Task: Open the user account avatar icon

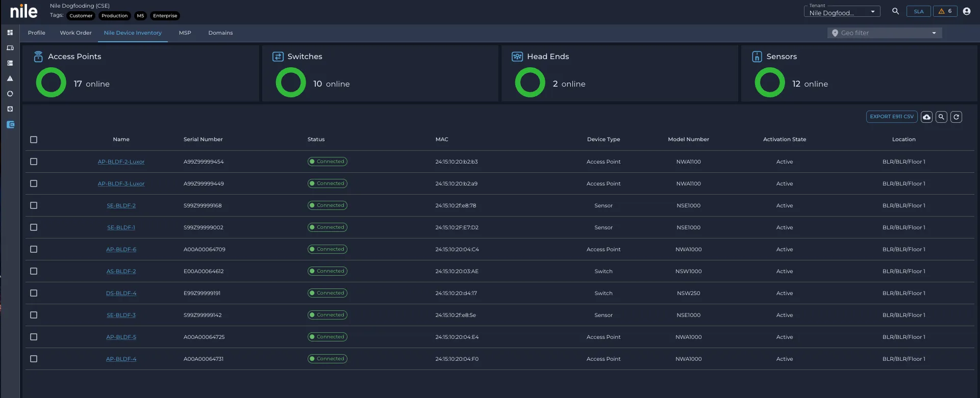Action: (x=967, y=11)
